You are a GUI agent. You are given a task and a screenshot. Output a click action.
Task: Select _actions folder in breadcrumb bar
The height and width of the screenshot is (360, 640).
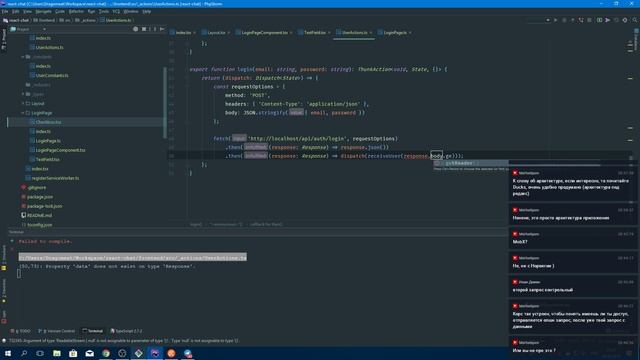click(x=86, y=20)
